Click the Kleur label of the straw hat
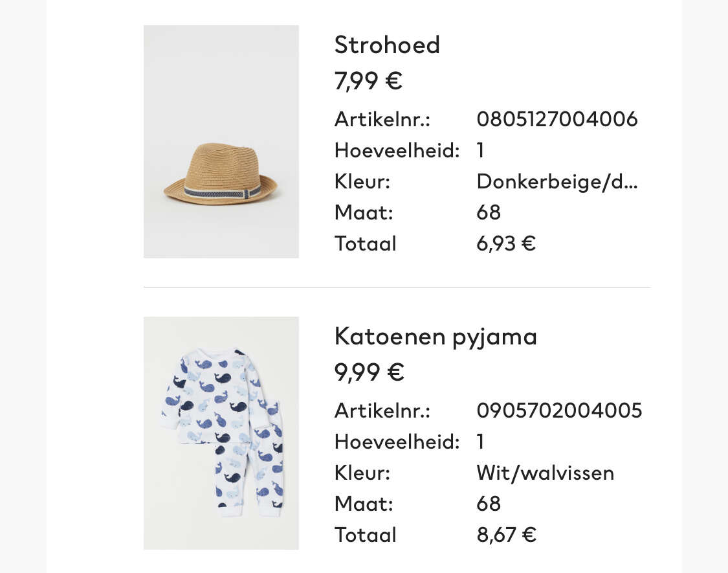Image resolution: width=728 pixels, height=573 pixels. (362, 181)
